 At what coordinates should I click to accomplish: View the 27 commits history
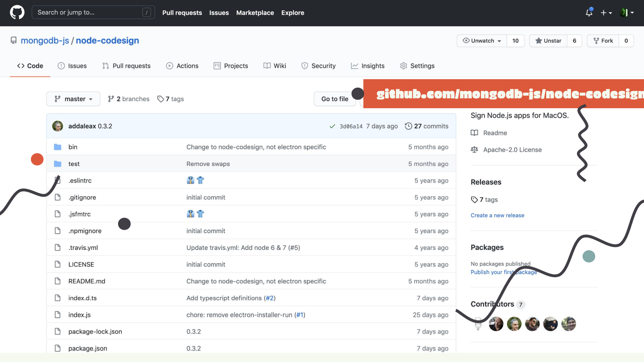[427, 126]
